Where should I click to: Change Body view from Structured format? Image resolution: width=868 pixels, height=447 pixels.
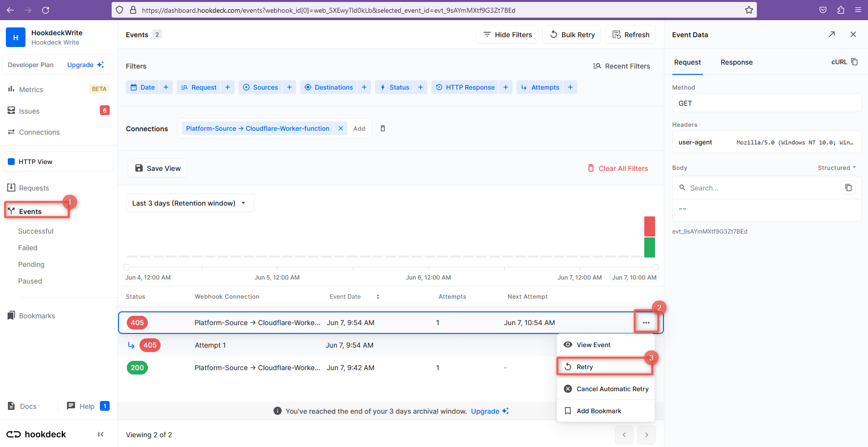coord(837,167)
